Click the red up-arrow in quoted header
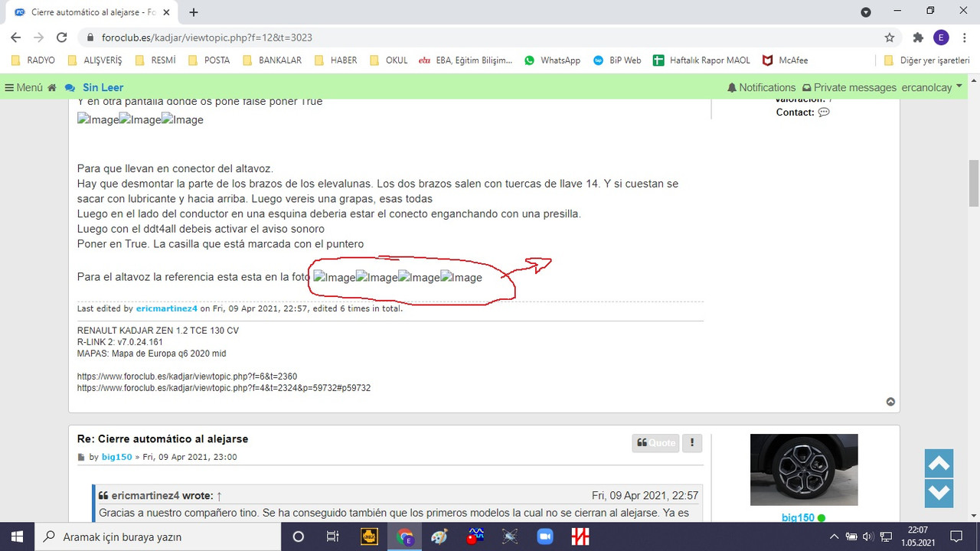980x551 pixels. (x=219, y=496)
